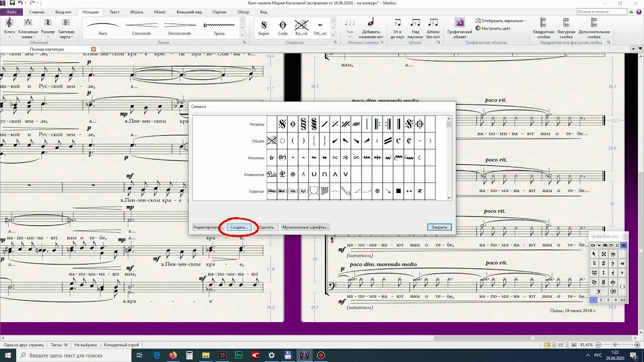
Task: Close the Полная партитура document tab
Action: [x=93, y=49]
